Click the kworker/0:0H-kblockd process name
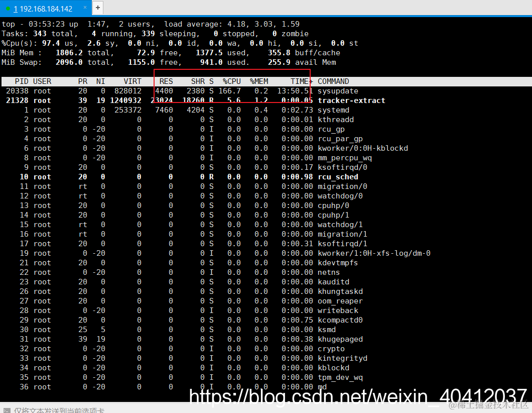This screenshot has width=532, height=413. tap(363, 148)
